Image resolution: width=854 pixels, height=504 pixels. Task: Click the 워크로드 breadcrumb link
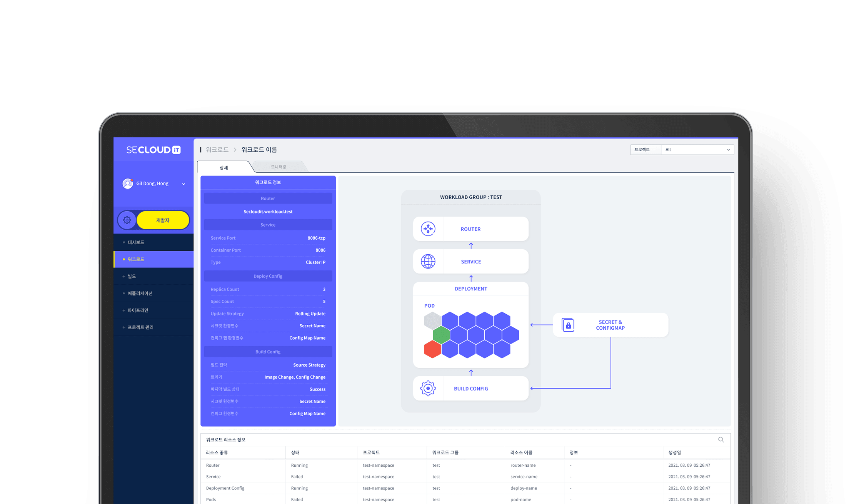pos(217,150)
